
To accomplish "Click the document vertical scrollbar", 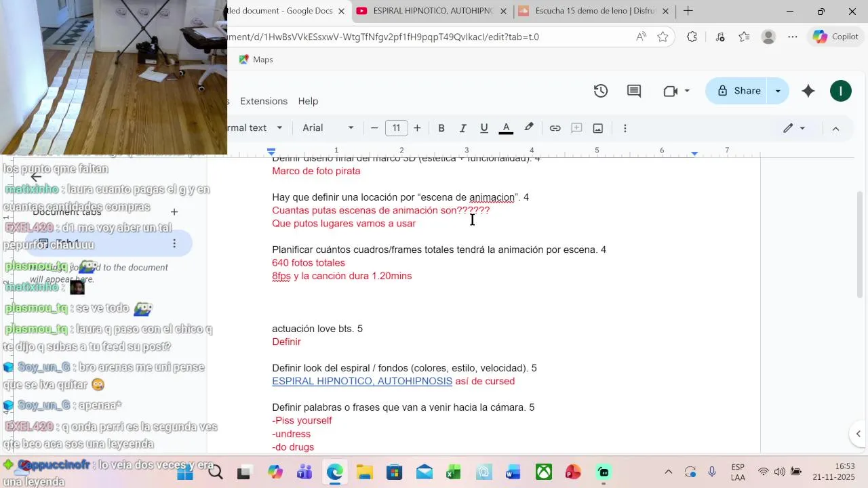I will (x=861, y=244).
